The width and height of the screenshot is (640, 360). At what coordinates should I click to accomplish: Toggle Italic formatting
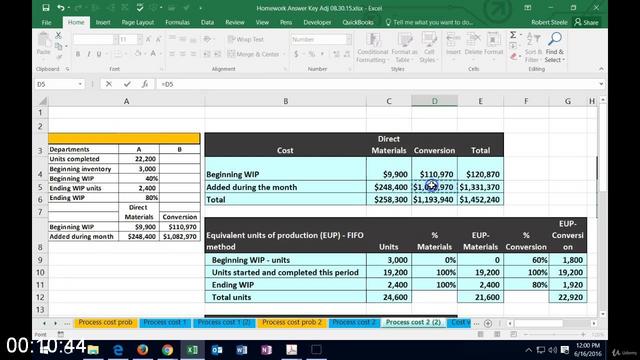[x=89, y=54]
